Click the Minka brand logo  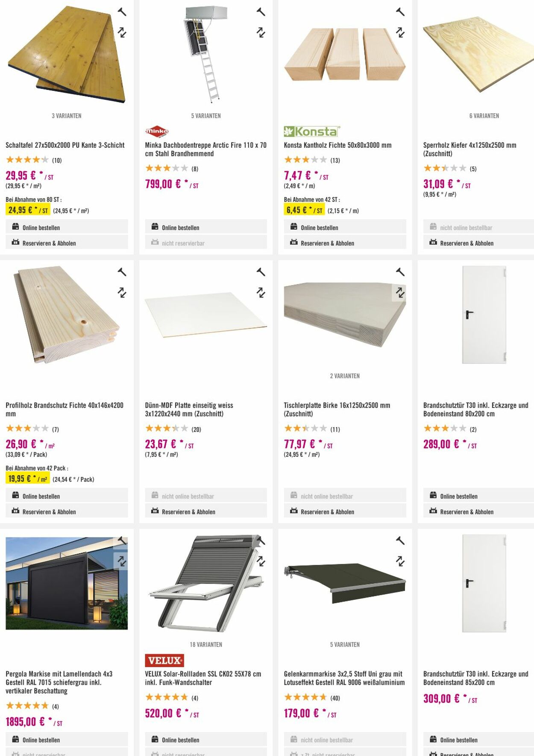point(156,131)
